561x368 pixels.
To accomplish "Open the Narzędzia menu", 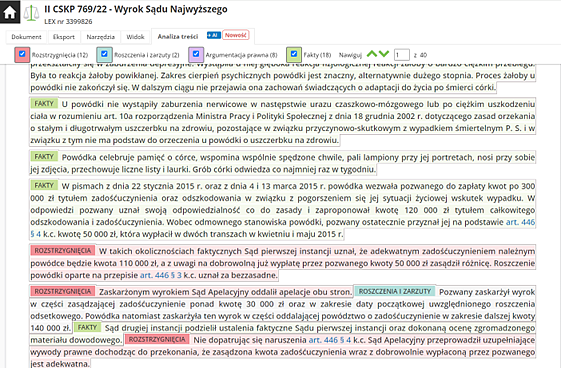I will pyautogui.click(x=101, y=37).
